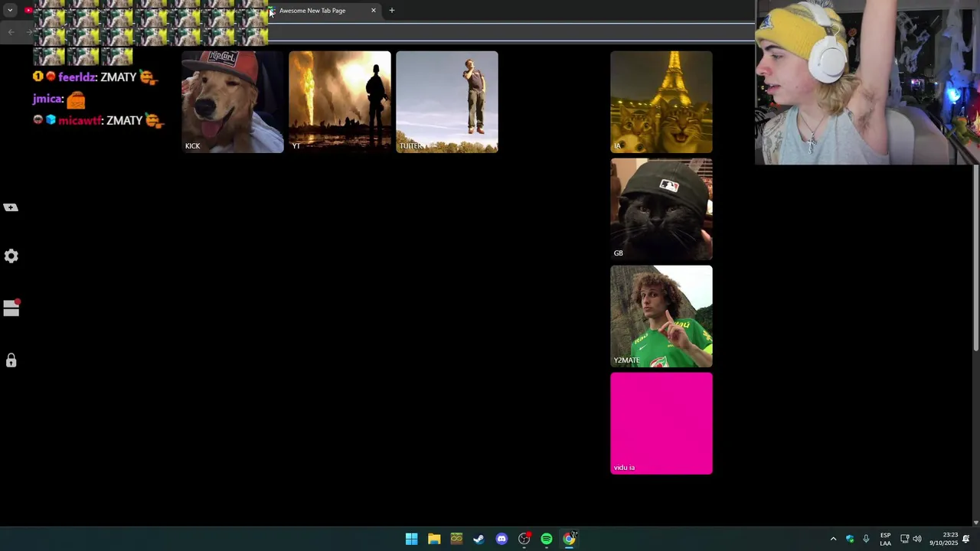
Task: Select the pinned YouTube tab
Action: pos(28,11)
